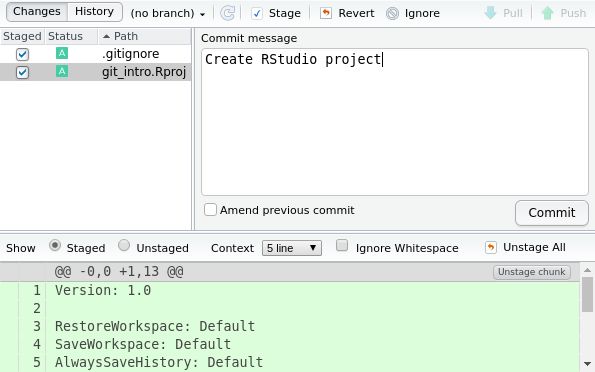Click the Pull arrow button
The height and width of the screenshot is (372, 595).
504,13
